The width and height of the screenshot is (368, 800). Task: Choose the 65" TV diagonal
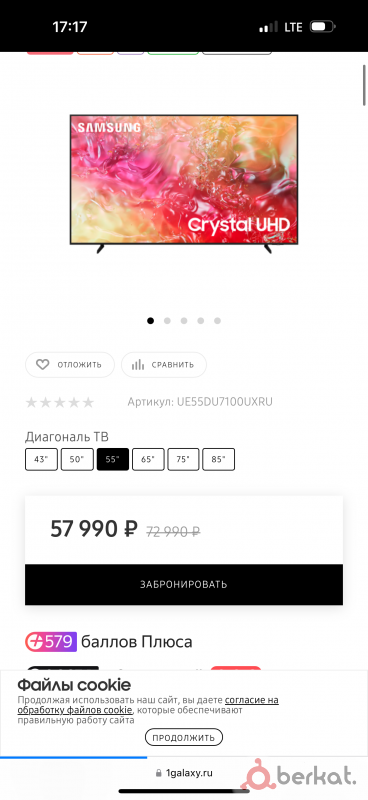[148, 459]
